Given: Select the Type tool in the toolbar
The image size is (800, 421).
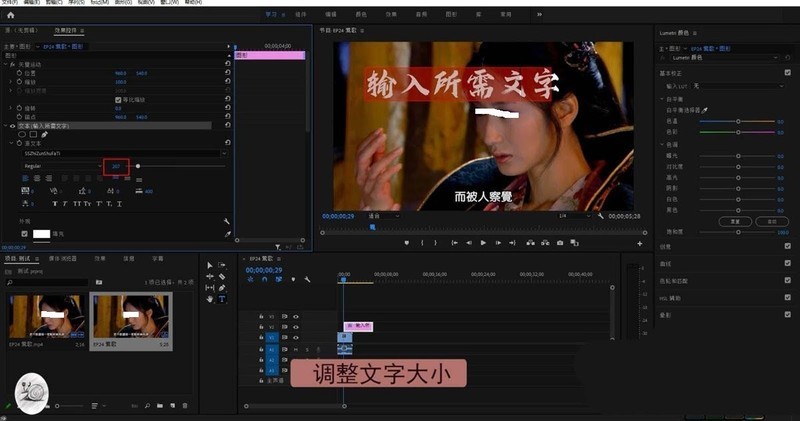Looking at the screenshot, I should click(x=221, y=299).
